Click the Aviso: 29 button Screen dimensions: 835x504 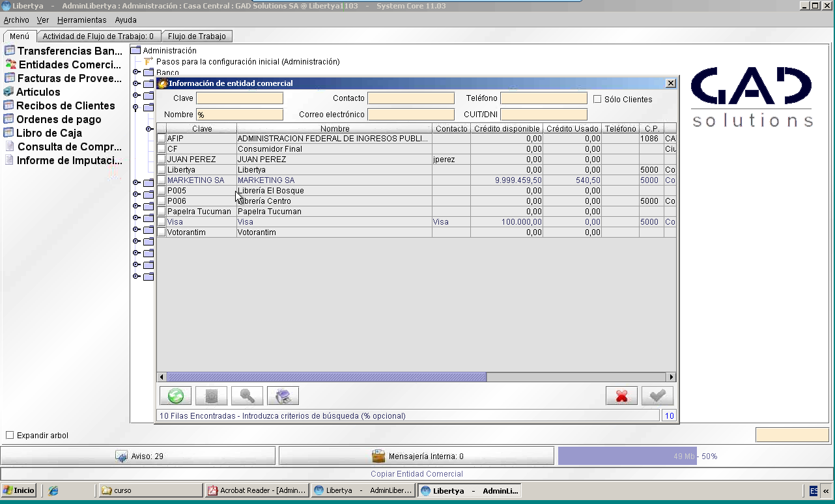(138, 456)
